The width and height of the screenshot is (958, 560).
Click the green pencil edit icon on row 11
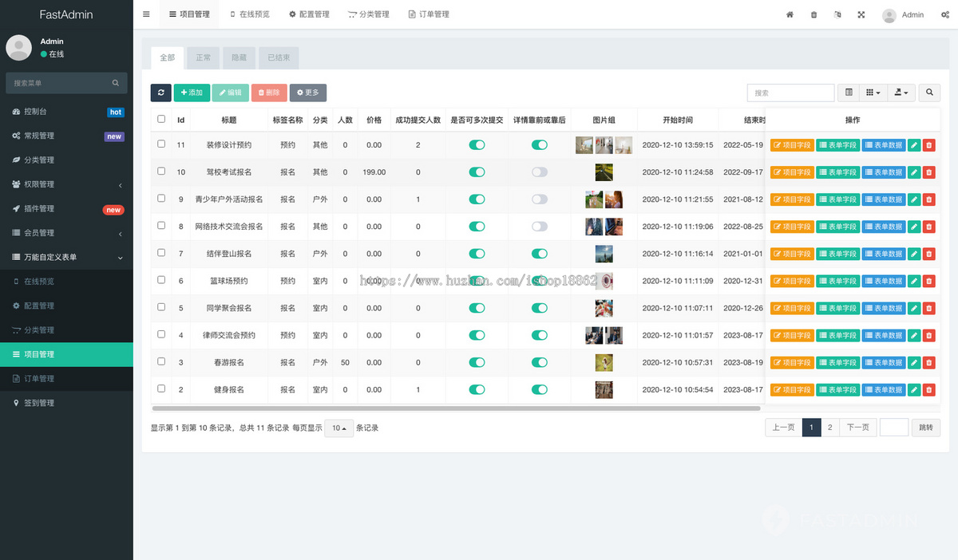coord(914,144)
